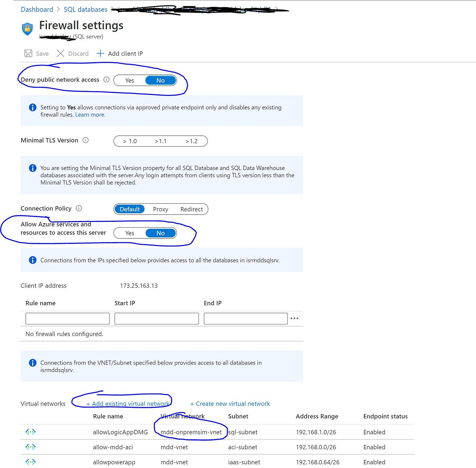The width and height of the screenshot is (476, 468).
Task: Go to Dashboard breadcrumb
Action: pos(37,10)
